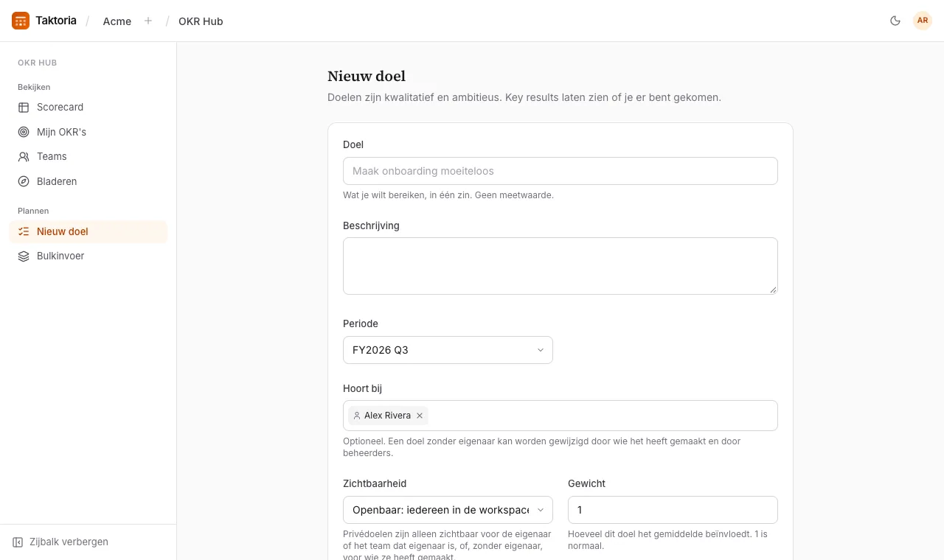Click the Bulkinvoer layers icon
Image resolution: width=944 pixels, height=560 pixels.
(24, 256)
